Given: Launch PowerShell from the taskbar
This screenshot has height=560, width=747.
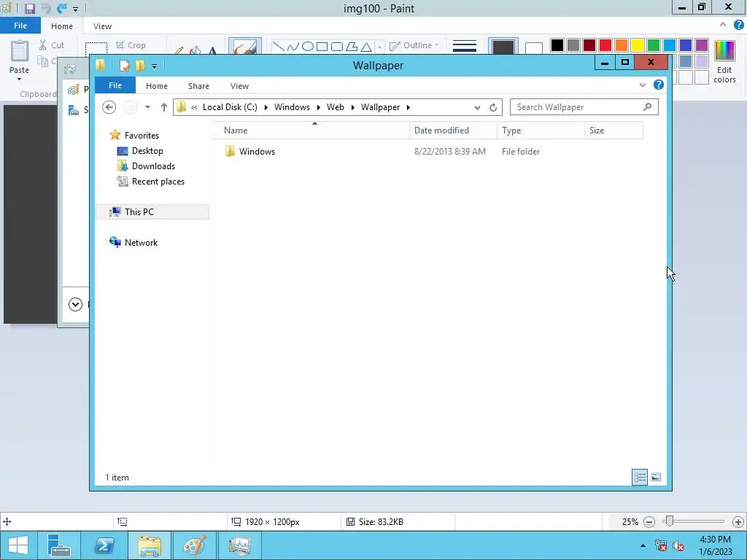Looking at the screenshot, I should point(104,545).
